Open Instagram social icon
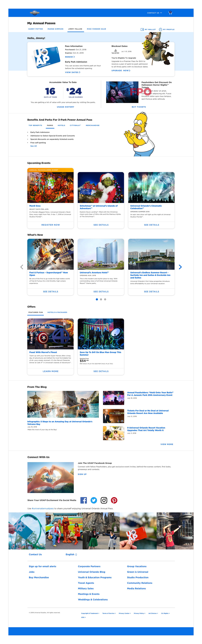202x644 pixels. point(104,500)
